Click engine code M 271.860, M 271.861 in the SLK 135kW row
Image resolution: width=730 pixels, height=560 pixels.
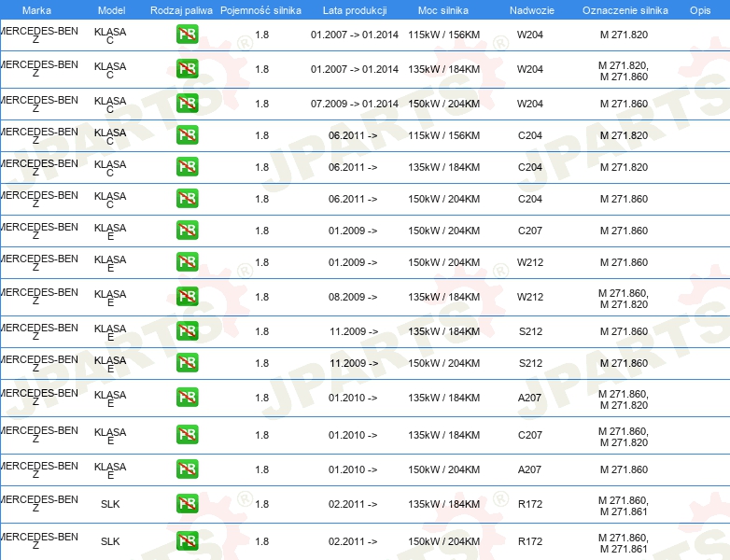click(624, 506)
